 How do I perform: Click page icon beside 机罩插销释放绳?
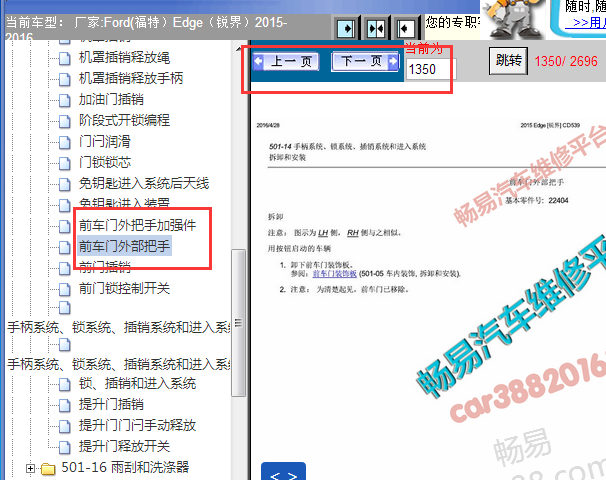(65, 58)
